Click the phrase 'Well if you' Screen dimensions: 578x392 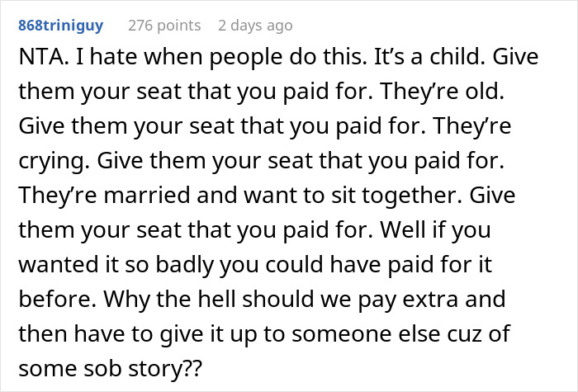tap(435, 230)
